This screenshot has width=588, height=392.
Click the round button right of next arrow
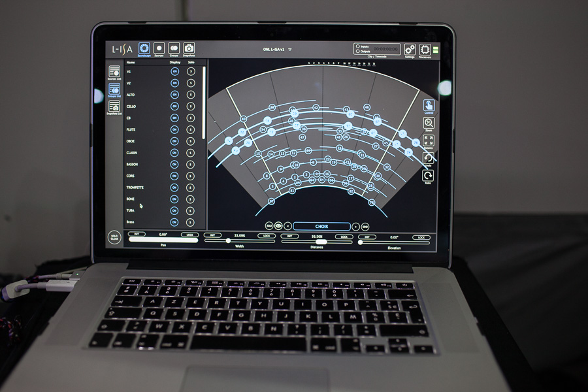365,227
